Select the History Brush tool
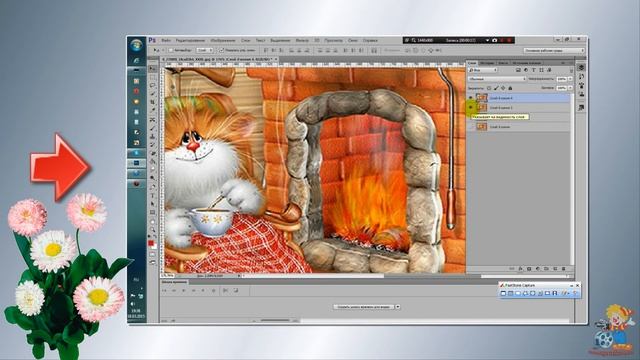Image resolution: width=640 pixels, height=360 pixels. coord(152,145)
